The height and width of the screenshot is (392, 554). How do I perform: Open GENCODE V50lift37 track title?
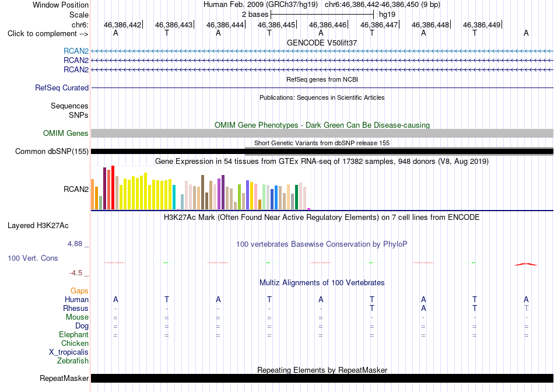click(x=322, y=43)
